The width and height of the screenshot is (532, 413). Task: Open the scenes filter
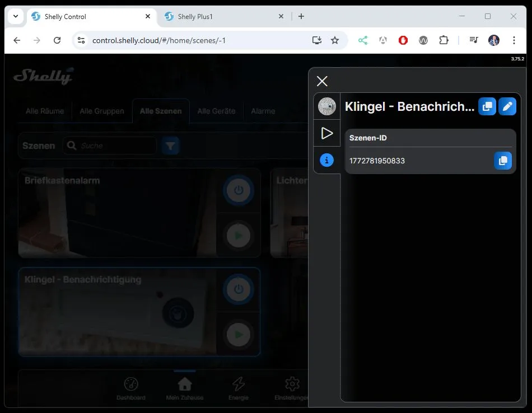pyautogui.click(x=171, y=146)
